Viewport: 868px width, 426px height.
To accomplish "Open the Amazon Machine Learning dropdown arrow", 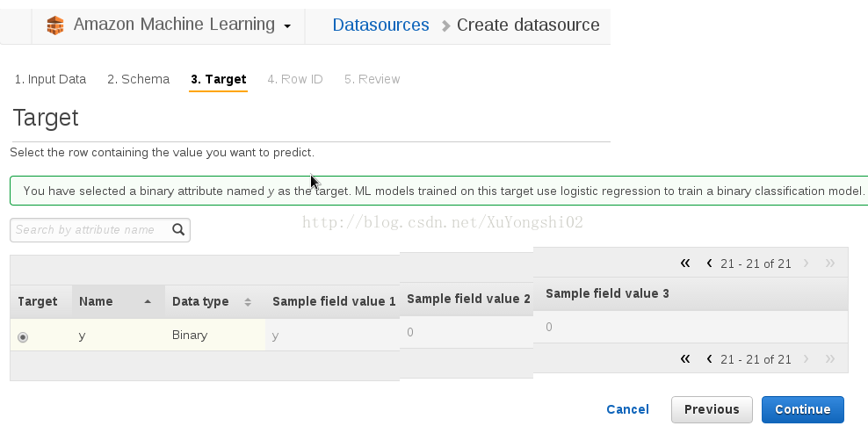I will [x=287, y=26].
